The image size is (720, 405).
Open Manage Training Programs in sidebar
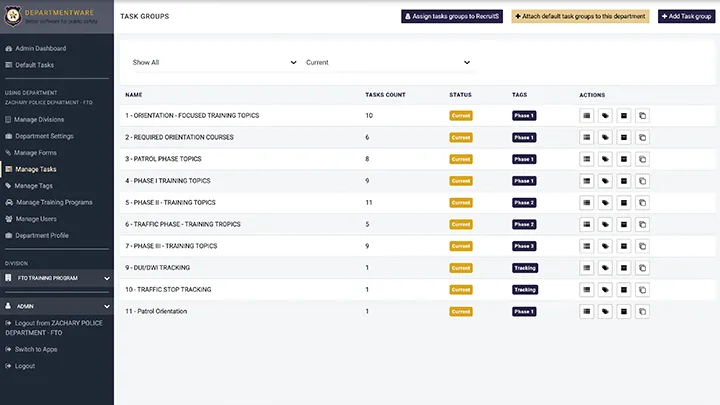click(x=53, y=202)
